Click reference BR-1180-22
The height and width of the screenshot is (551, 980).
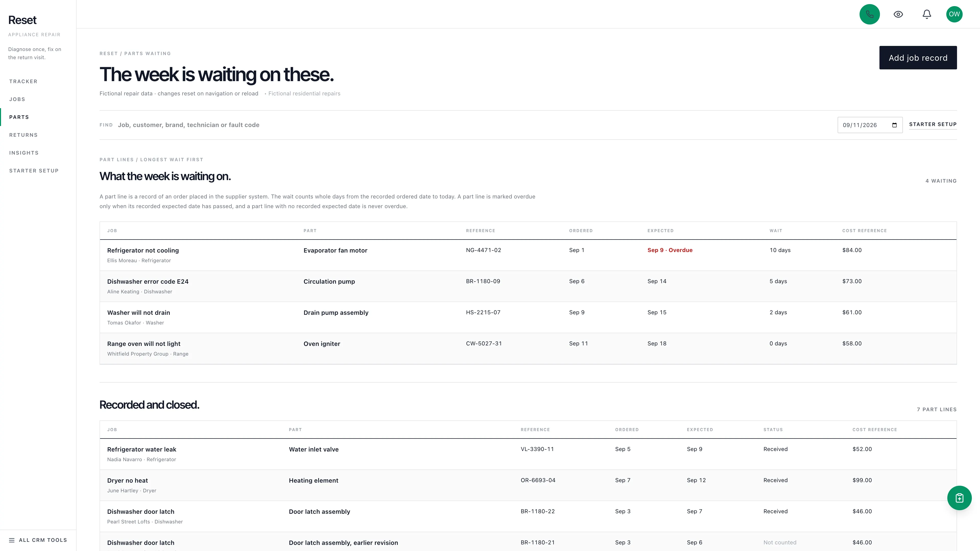(537, 511)
